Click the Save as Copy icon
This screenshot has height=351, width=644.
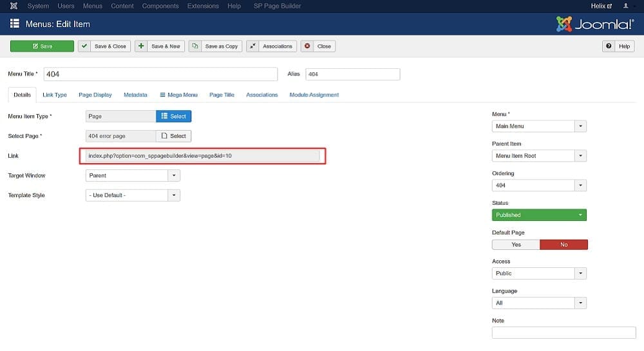[195, 46]
